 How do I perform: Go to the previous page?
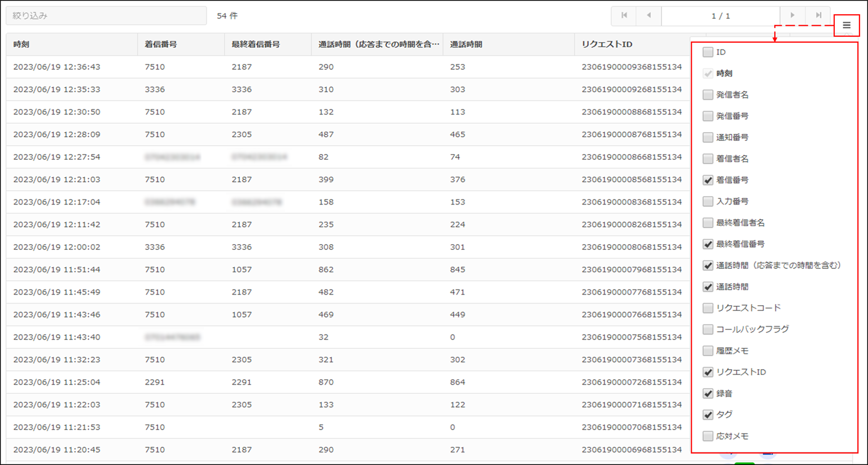point(649,16)
